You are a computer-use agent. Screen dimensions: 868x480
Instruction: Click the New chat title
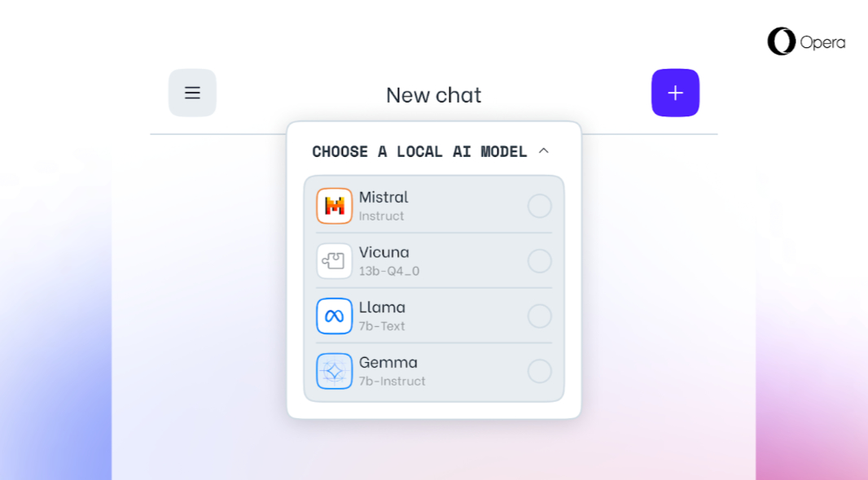[433, 95]
